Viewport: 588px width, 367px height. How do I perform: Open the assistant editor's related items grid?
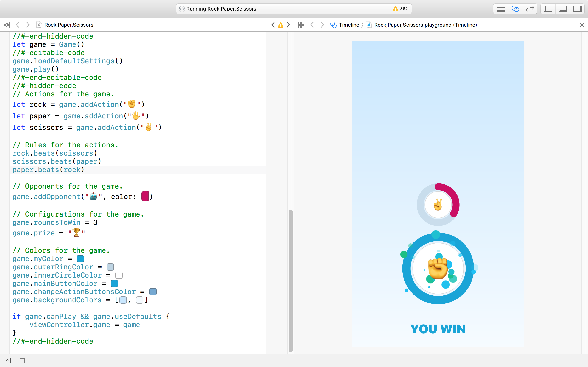pos(301,25)
